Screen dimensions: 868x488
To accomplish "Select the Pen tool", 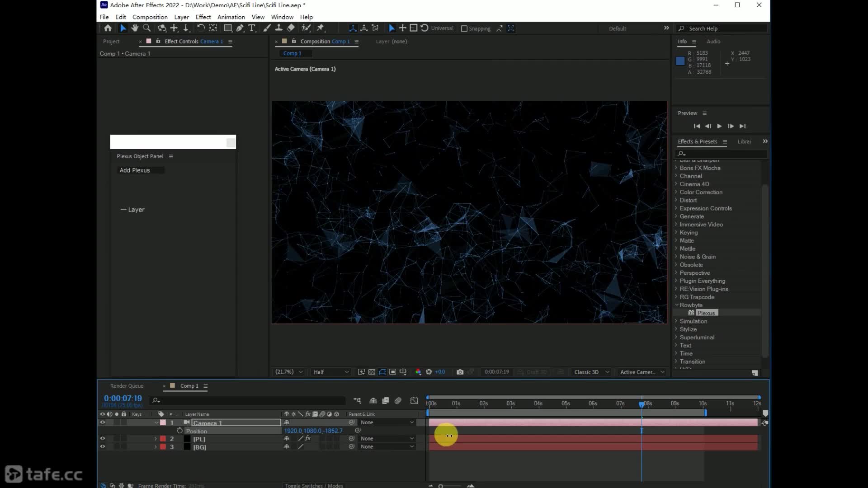I will 240,28.
